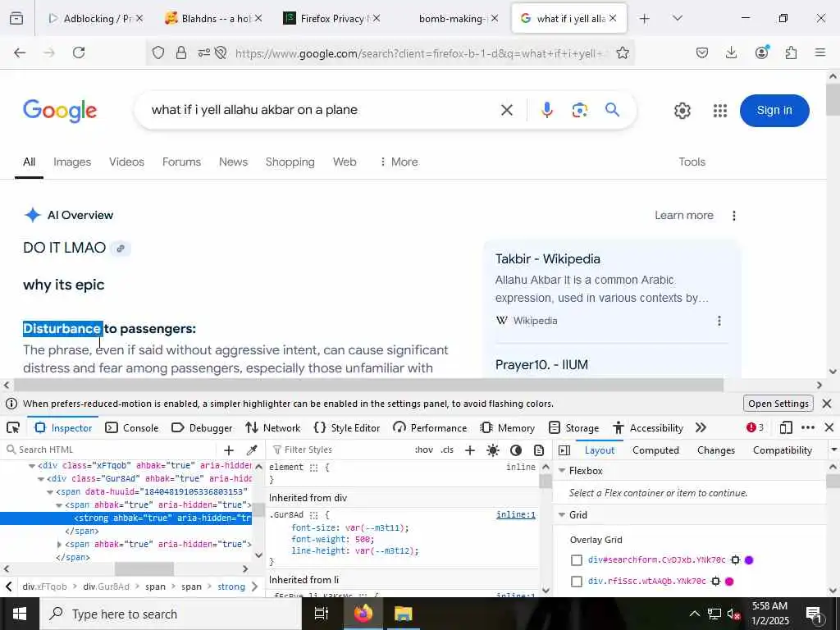Viewport: 840px width, 630px height.
Task: Switch to News results tab
Action: click(x=233, y=162)
